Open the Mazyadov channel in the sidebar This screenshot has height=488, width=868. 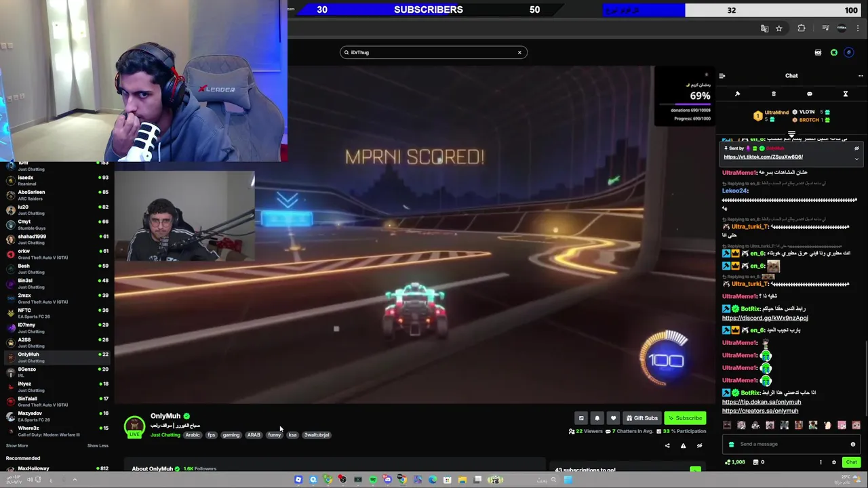point(57,416)
